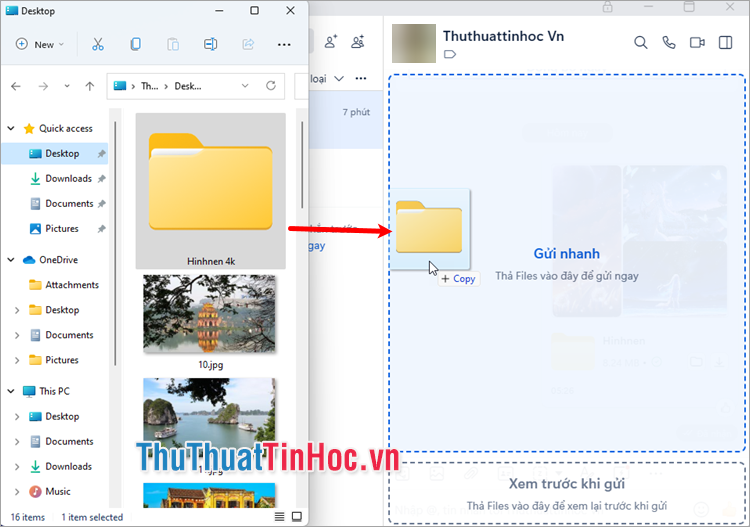This screenshot has height=527, width=750.
Task: Click the Desk... segment in address bar
Action: (x=188, y=86)
